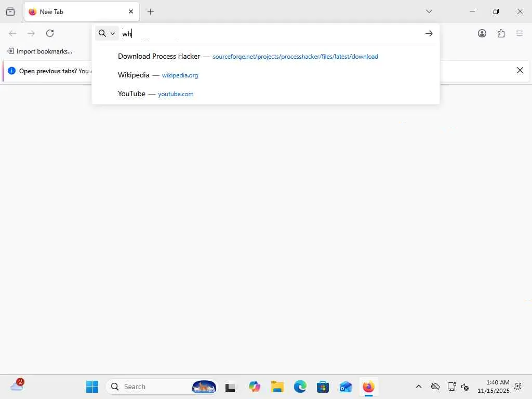This screenshot has width=532, height=399.
Task: Click Import bookmarks in bookmarks toolbar
Action: coord(39,51)
